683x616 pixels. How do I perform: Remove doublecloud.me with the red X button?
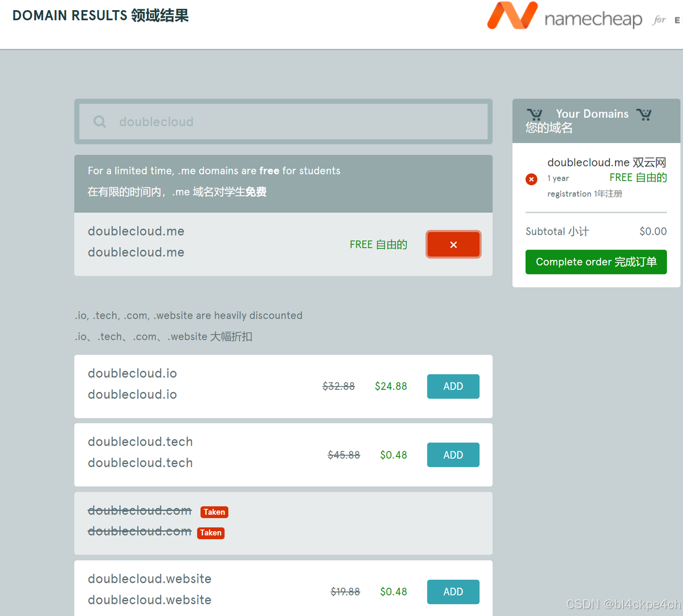[453, 244]
